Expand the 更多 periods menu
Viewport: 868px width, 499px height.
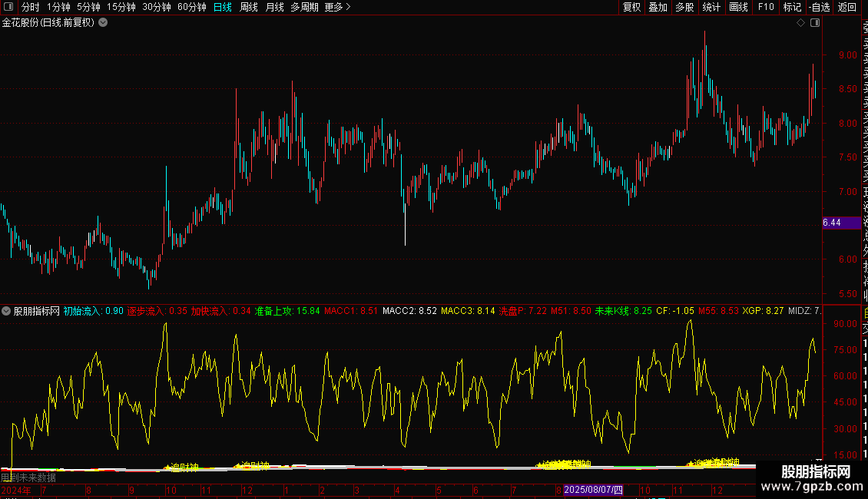(338, 7)
